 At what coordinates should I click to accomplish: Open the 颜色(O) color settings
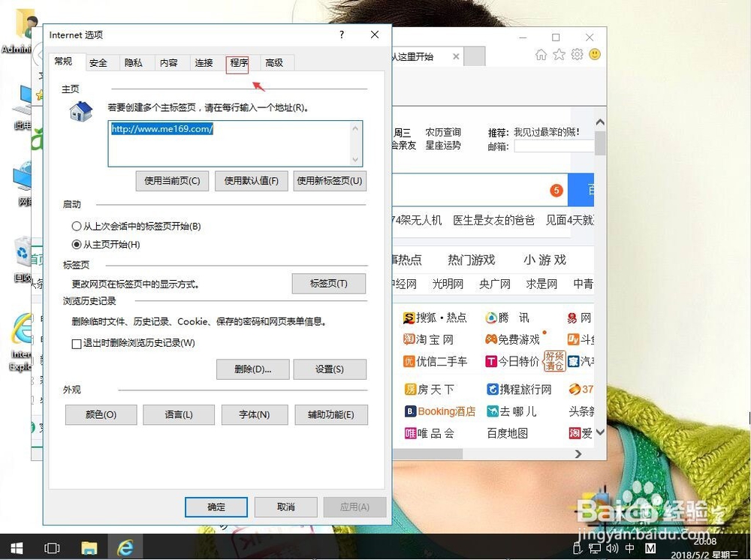click(x=101, y=414)
